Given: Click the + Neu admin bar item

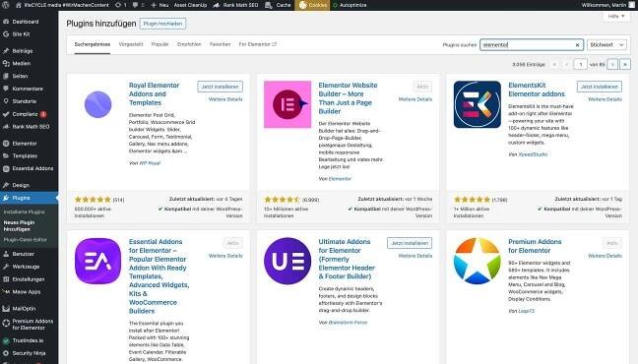Looking at the screenshot, I should [159, 5].
